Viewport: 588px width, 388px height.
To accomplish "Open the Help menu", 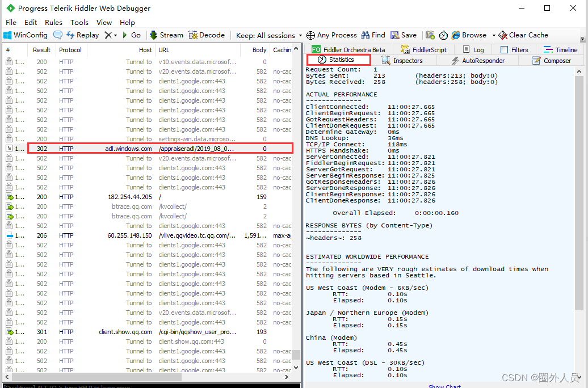I will [x=127, y=23].
